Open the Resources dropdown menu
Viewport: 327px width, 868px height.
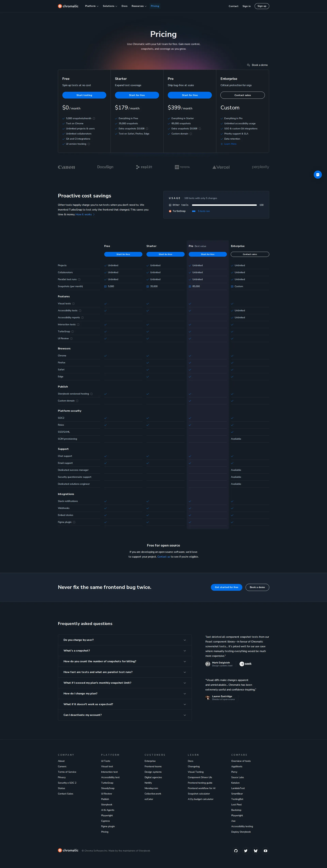pos(139,6)
